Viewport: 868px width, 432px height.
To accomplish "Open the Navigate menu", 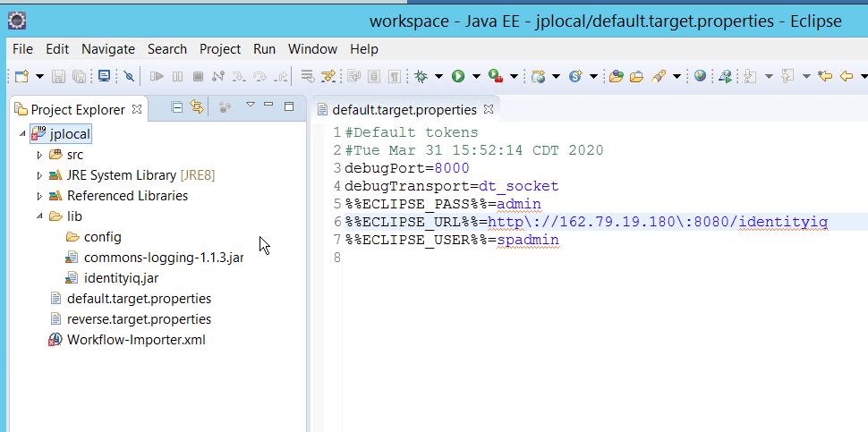I will click(108, 49).
